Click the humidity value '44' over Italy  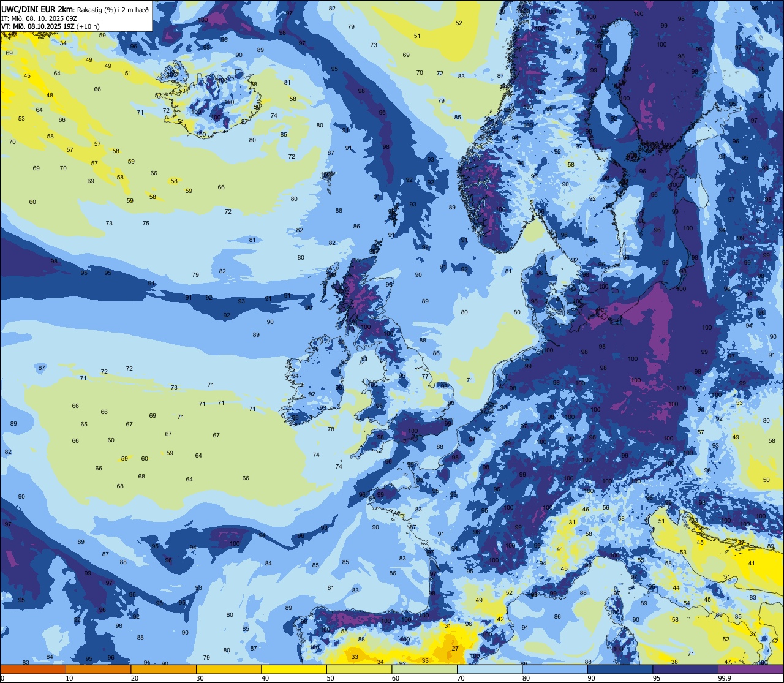[x=676, y=587]
